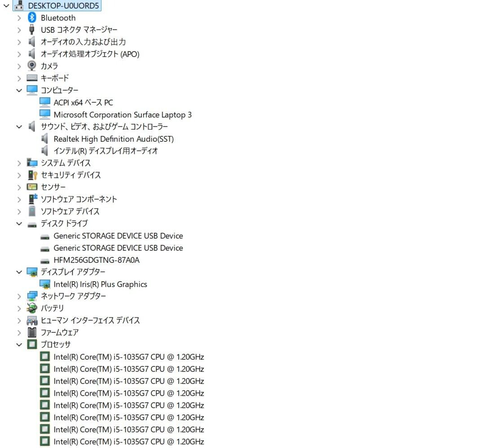Click the キーボード keyboard icon

click(32, 78)
